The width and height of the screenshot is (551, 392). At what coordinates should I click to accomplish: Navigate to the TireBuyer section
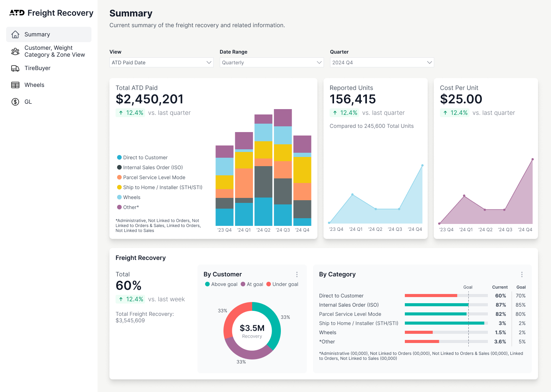[x=49, y=68]
